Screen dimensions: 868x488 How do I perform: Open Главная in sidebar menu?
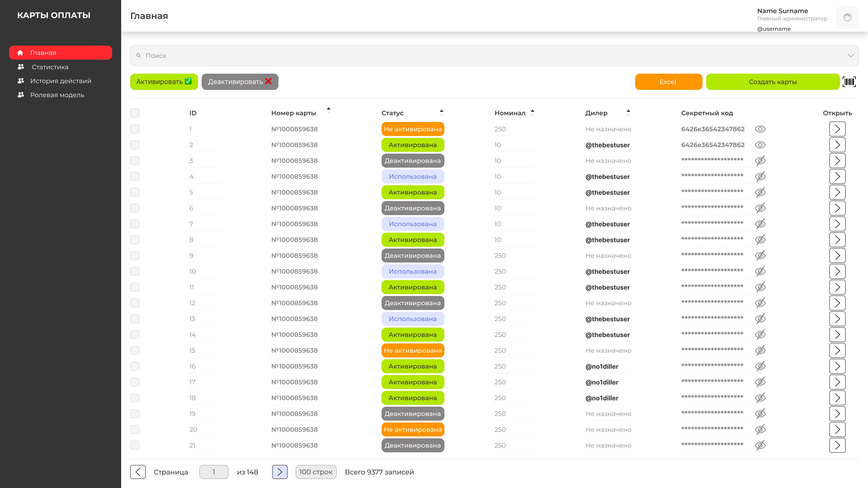61,53
